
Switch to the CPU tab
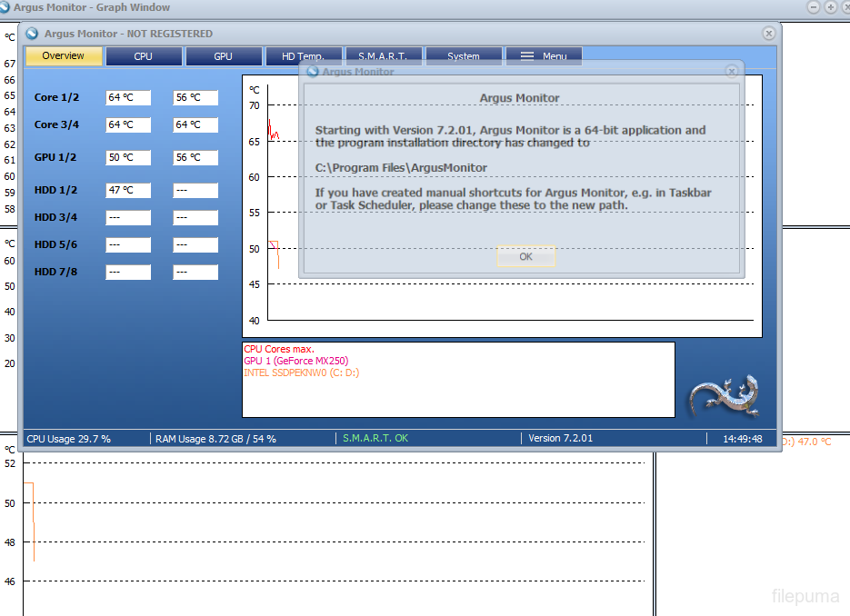tap(144, 56)
